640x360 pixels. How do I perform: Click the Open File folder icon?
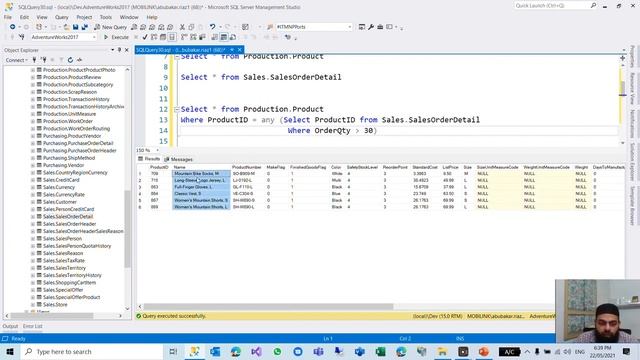[x=67, y=27]
